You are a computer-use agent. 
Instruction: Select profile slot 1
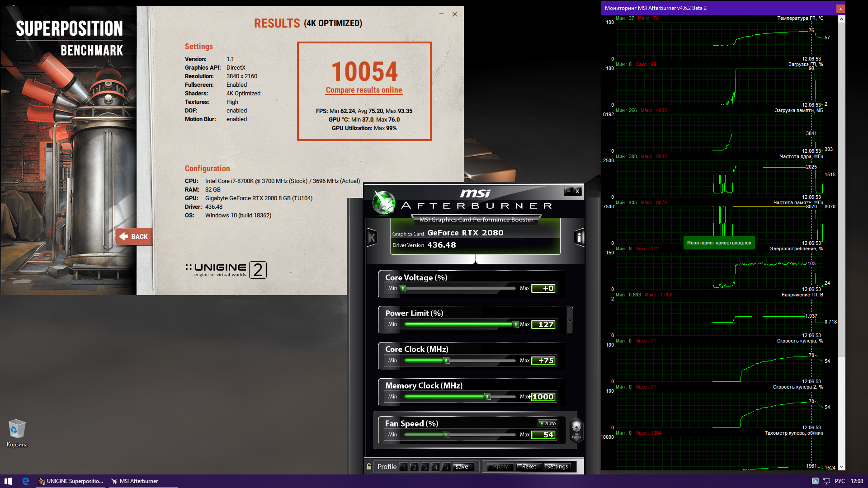point(403,467)
